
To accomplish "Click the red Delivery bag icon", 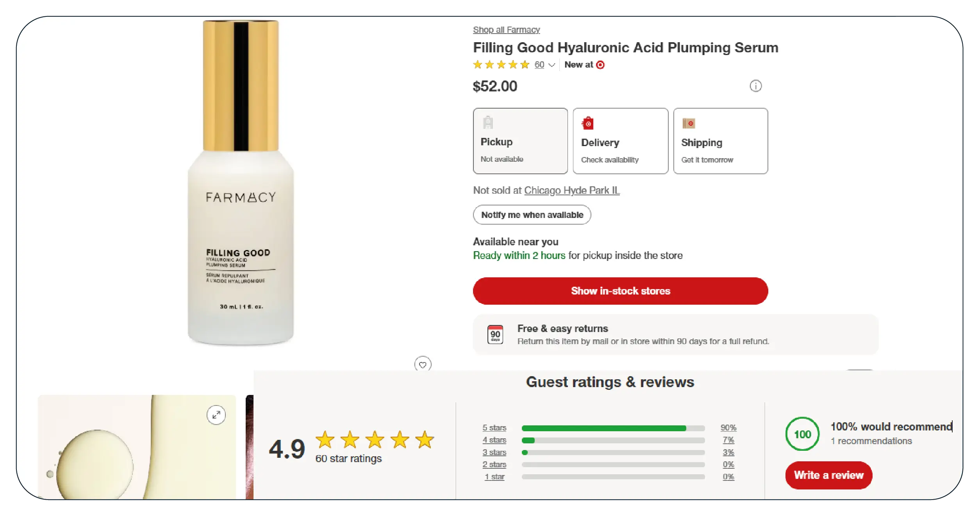I will [588, 123].
